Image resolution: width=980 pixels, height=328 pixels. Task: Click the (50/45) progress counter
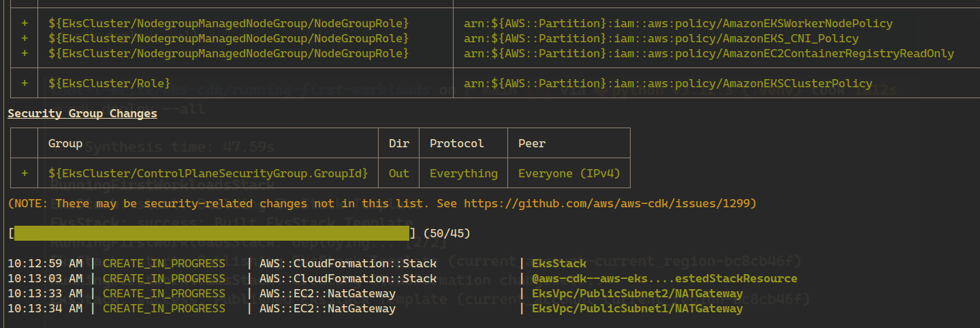coord(447,234)
